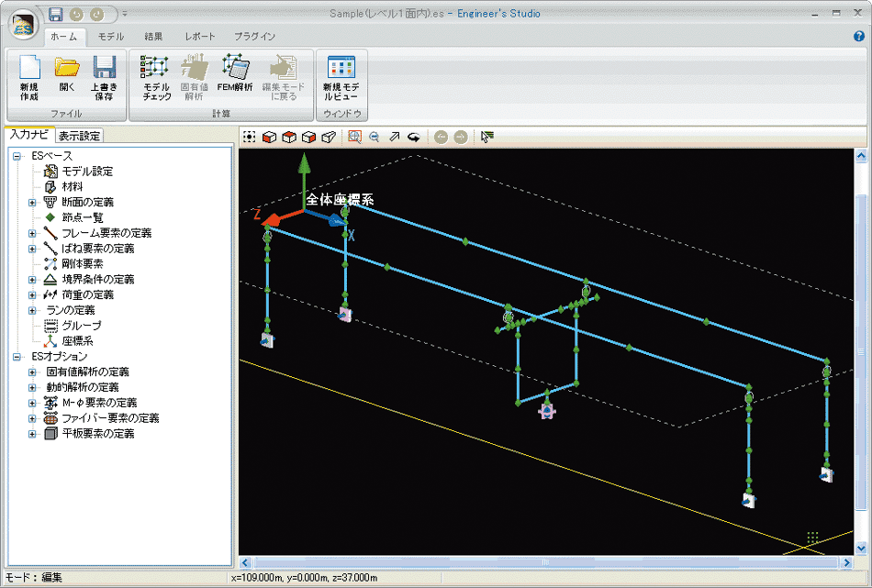Select 材料 in the tree
Image resolution: width=872 pixels, height=588 pixels.
click(73, 187)
